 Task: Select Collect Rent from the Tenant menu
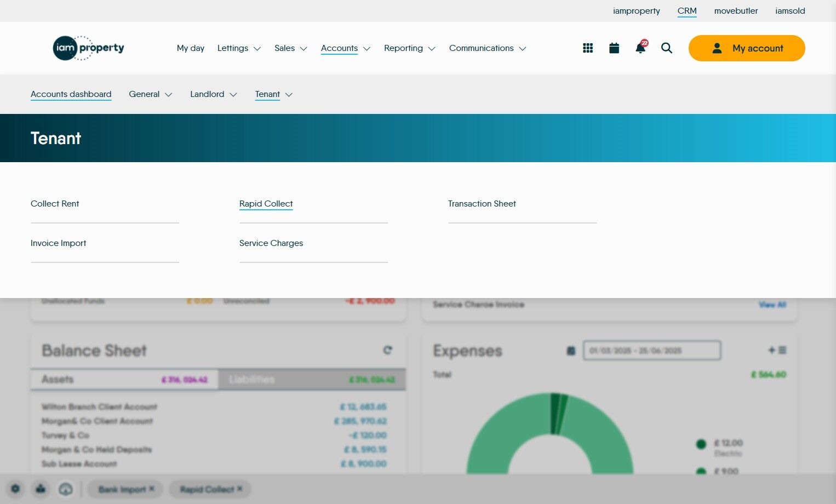pyautogui.click(x=55, y=204)
